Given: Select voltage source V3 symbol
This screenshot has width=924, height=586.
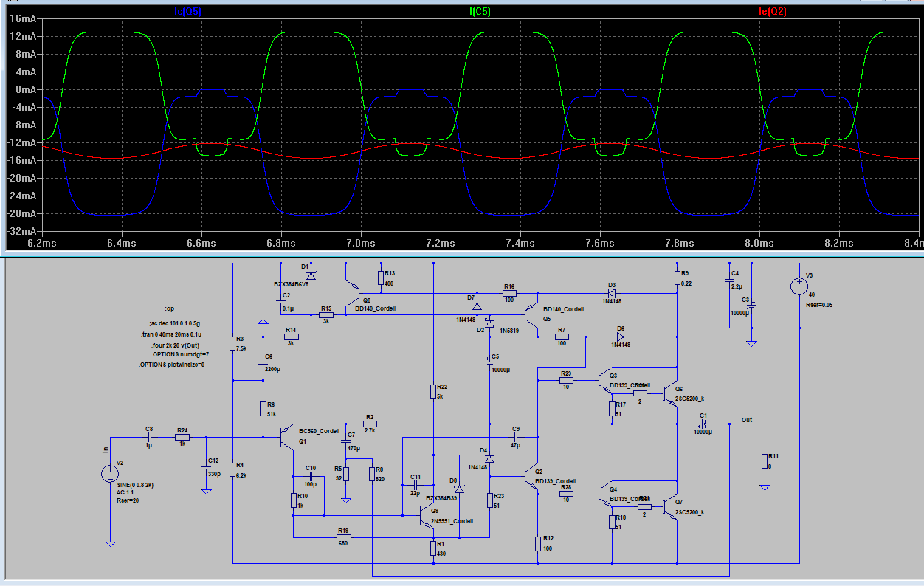Looking at the screenshot, I should coord(798,286).
